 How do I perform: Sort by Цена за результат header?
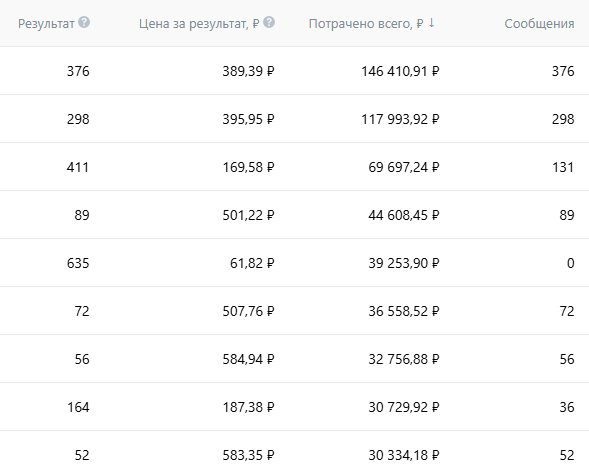pyautogui.click(x=199, y=24)
